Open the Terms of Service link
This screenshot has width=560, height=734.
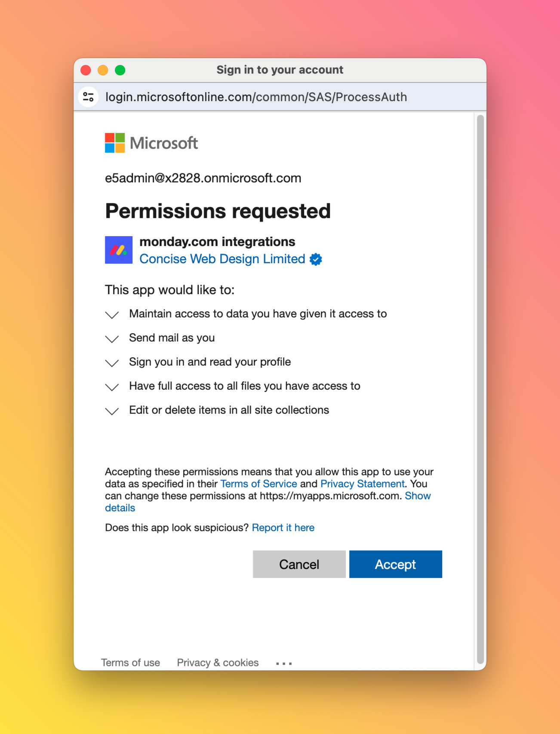tap(258, 484)
